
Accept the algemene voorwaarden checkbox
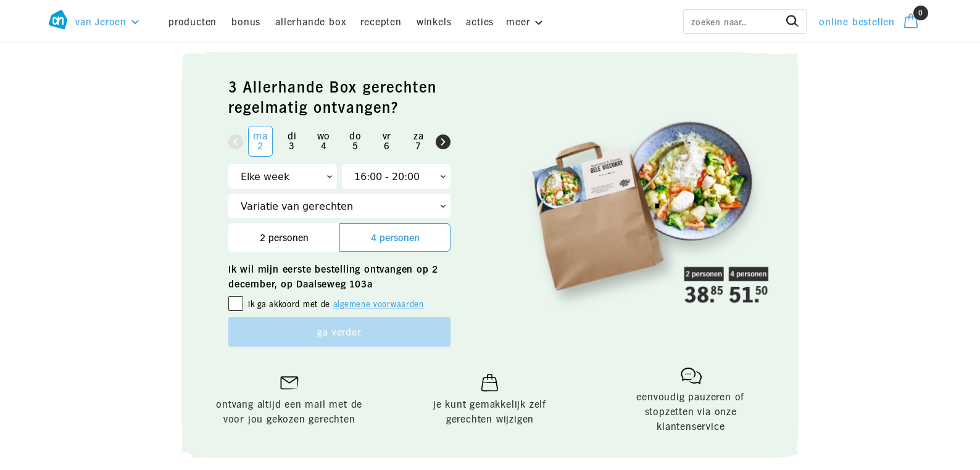236,303
